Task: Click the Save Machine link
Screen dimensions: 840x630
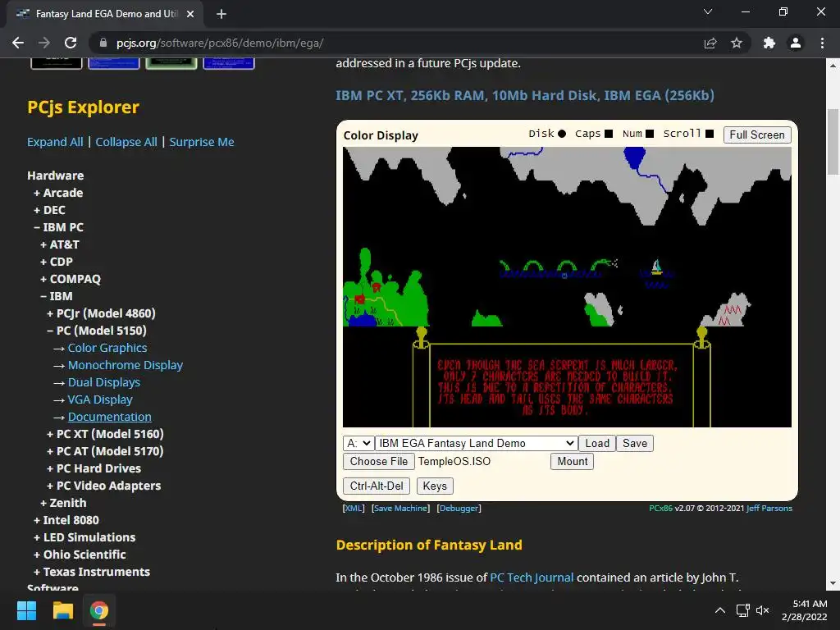Action: pos(400,508)
